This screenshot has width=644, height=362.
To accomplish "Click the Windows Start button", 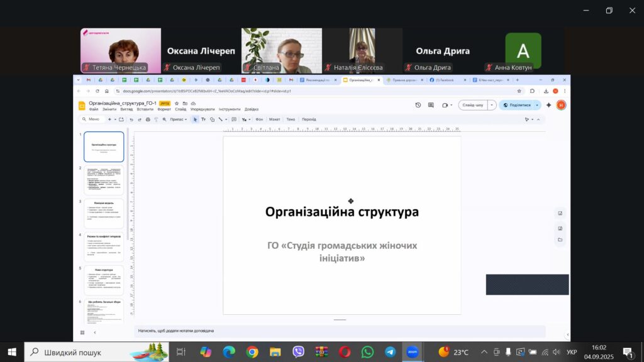I will (12, 352).
